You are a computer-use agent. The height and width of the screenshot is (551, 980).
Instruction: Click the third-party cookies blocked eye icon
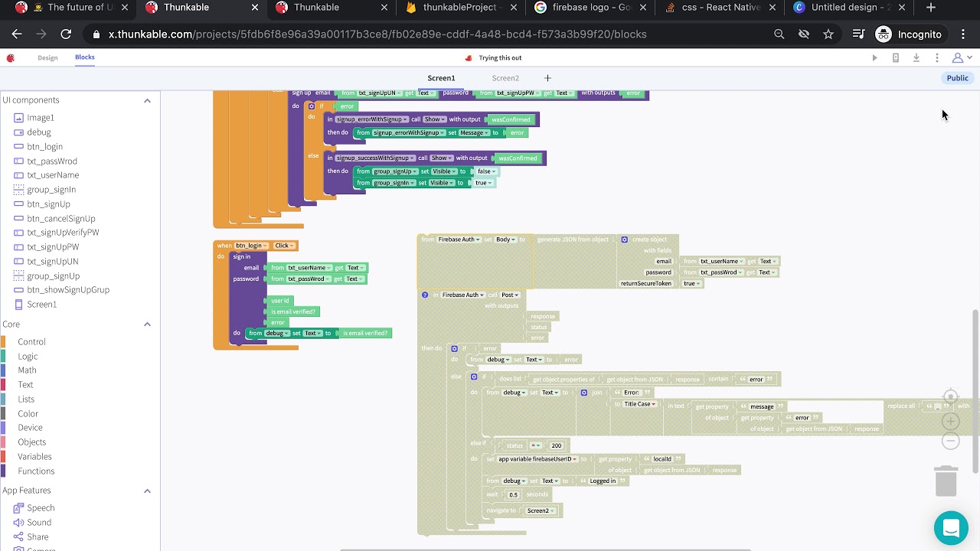[x=804, y=34]
